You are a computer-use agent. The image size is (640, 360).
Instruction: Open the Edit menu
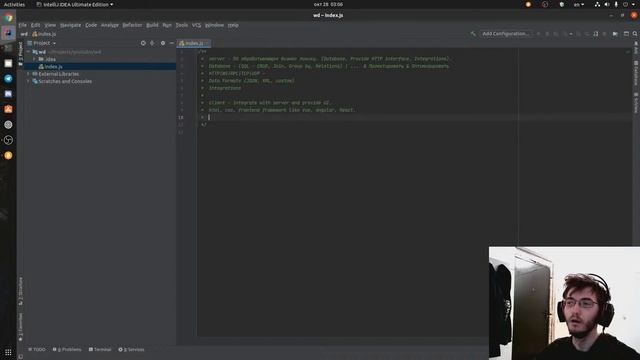(36, 25)
